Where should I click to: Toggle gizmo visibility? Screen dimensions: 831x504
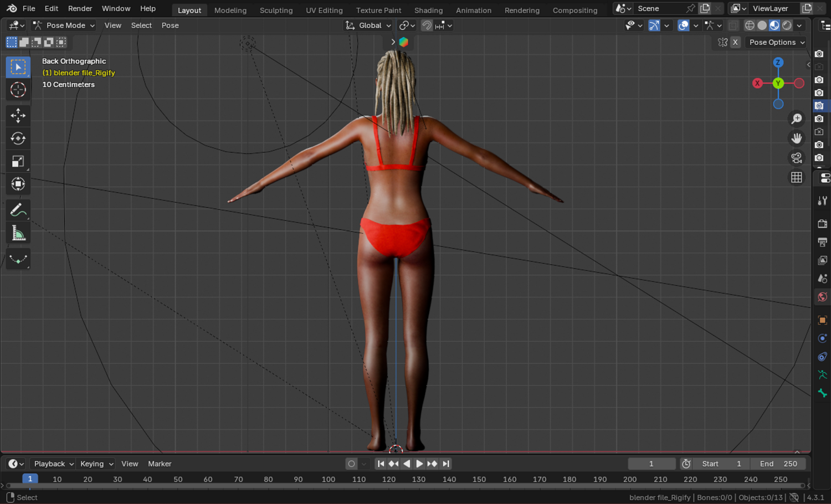point(654,25)
